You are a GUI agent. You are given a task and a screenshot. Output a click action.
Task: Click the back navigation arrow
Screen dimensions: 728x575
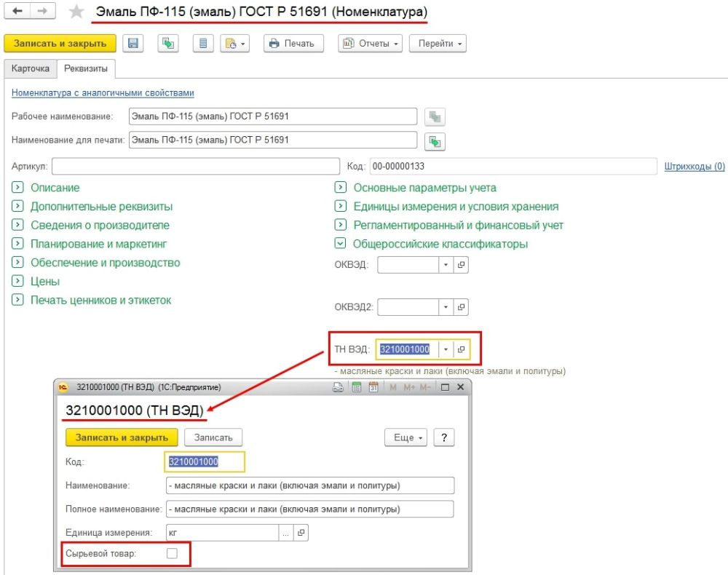[17, 11]
